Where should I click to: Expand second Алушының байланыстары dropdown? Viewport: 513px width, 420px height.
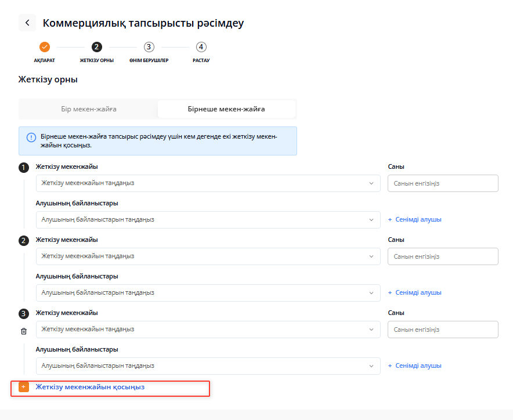(208, 293)
